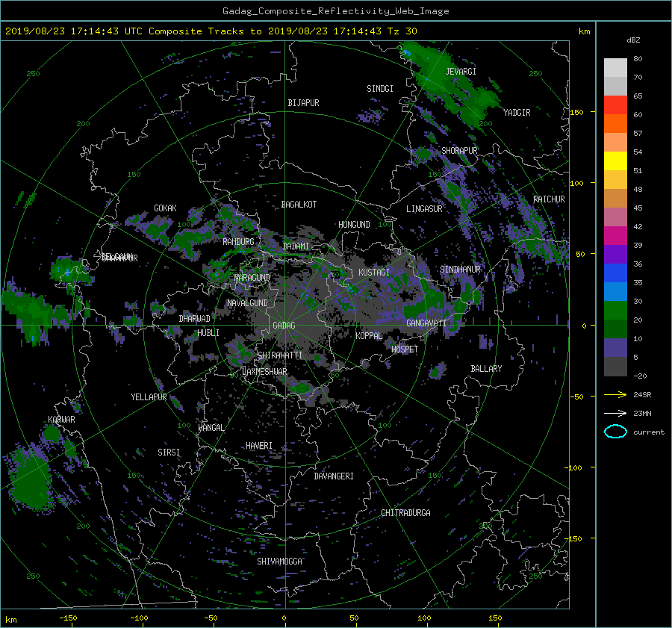This screenshot has height=628, width=672.
Task: Click the SINDHANUR city label
Action: tap(460, 270)
